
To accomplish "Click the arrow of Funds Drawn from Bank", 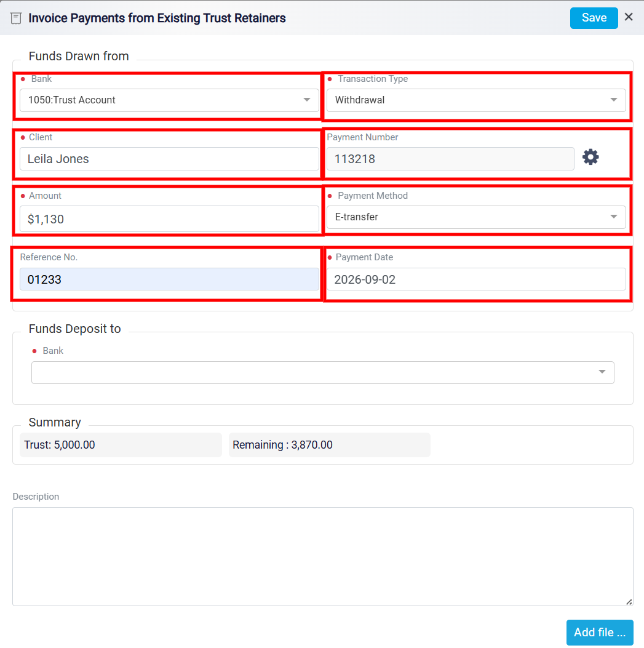I will 306,100.
